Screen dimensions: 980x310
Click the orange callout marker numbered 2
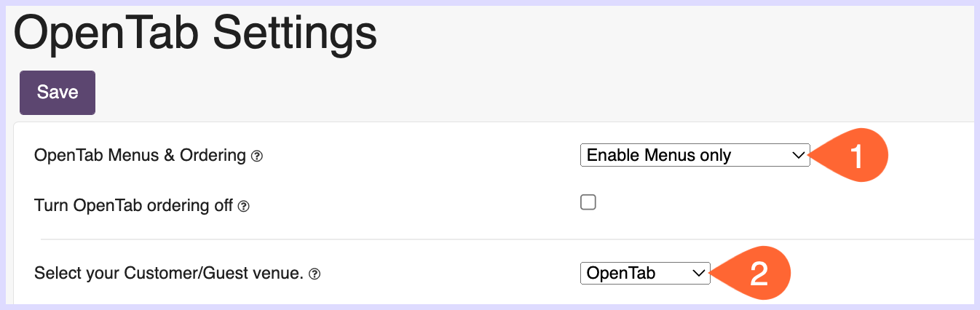coord(753,274)
